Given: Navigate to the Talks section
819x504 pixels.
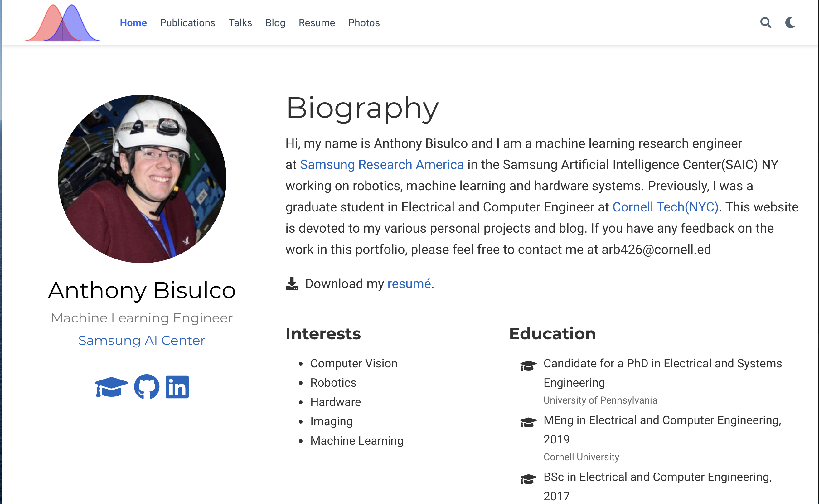Looking at the screenshot, I should (x=240, y=23).
